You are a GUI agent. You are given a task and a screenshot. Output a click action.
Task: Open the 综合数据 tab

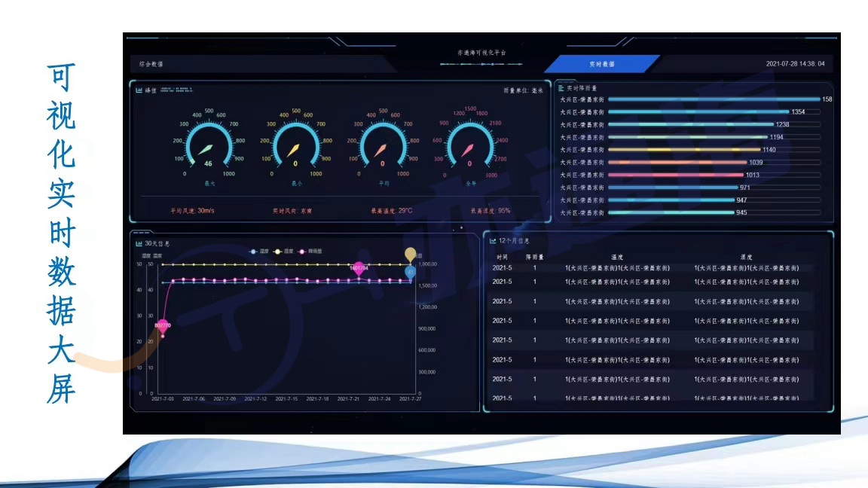[x=151, y=64]
